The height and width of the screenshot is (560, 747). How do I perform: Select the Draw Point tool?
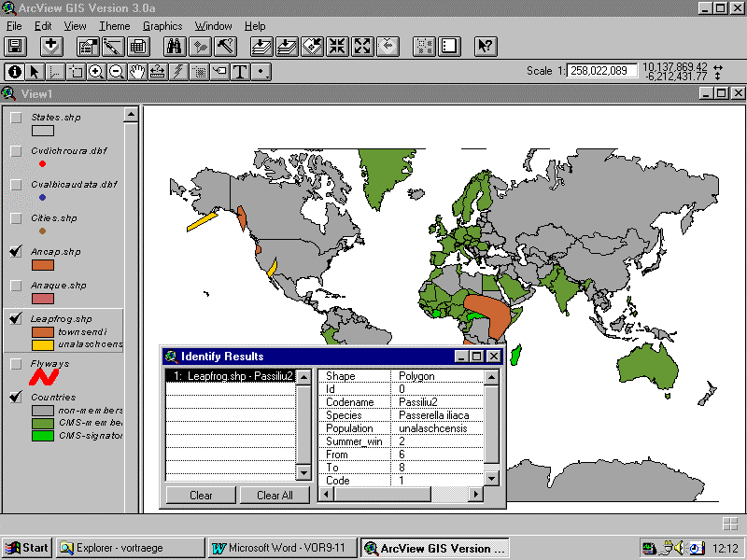click(x=261, y=72)
